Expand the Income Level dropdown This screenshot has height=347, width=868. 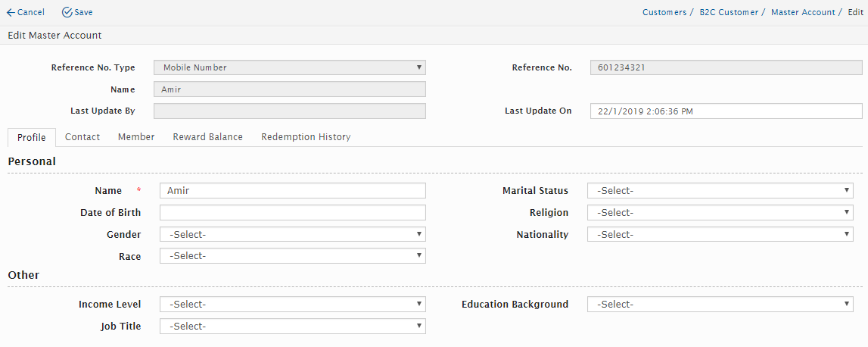coord(292,305)
